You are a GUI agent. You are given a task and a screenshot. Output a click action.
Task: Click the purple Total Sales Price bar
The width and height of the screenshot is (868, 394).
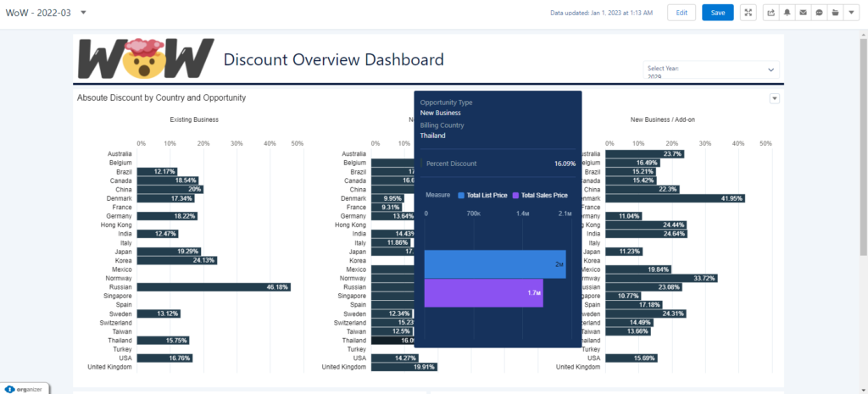pos(483,293)
